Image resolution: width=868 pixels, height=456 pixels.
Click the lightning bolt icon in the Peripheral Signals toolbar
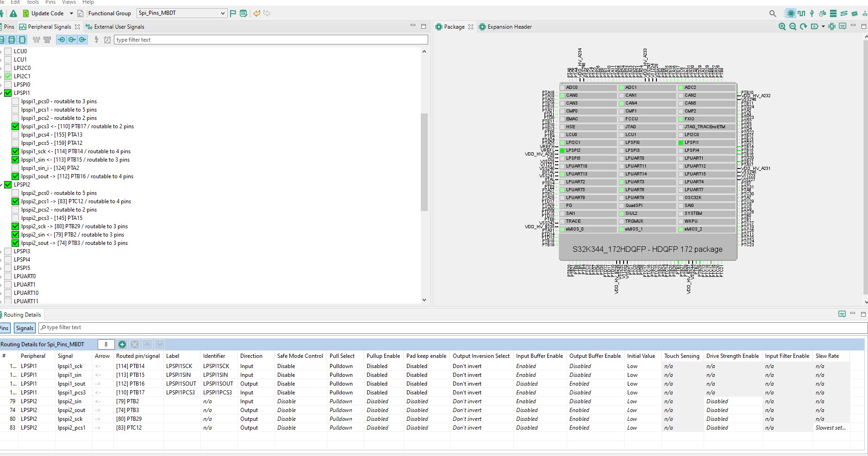[96, 40]
